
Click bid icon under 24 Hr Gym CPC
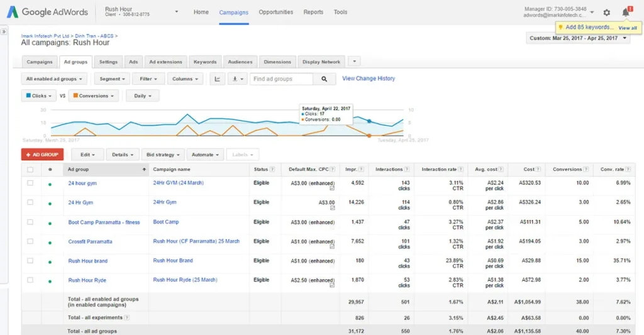[332, 208]
